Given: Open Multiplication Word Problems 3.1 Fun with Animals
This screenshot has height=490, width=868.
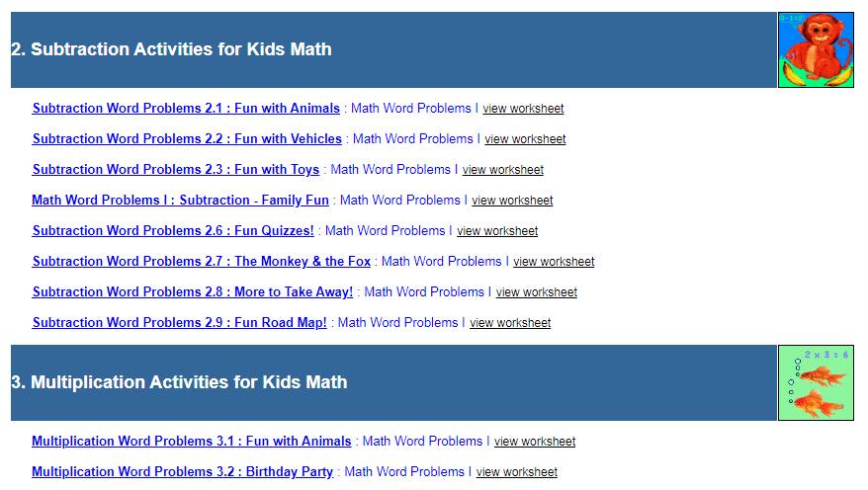Looking at the screenshot, I should (x=192, y=442).
